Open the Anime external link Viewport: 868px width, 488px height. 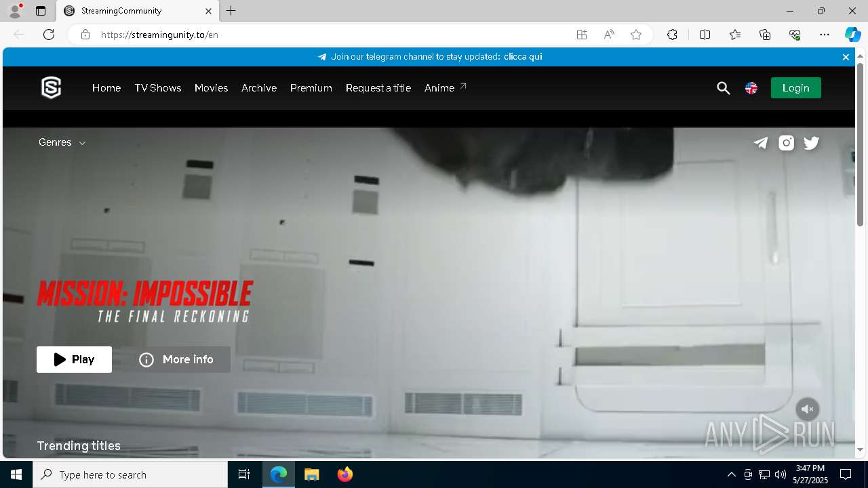pyautogui.click(x=446, y=88)
